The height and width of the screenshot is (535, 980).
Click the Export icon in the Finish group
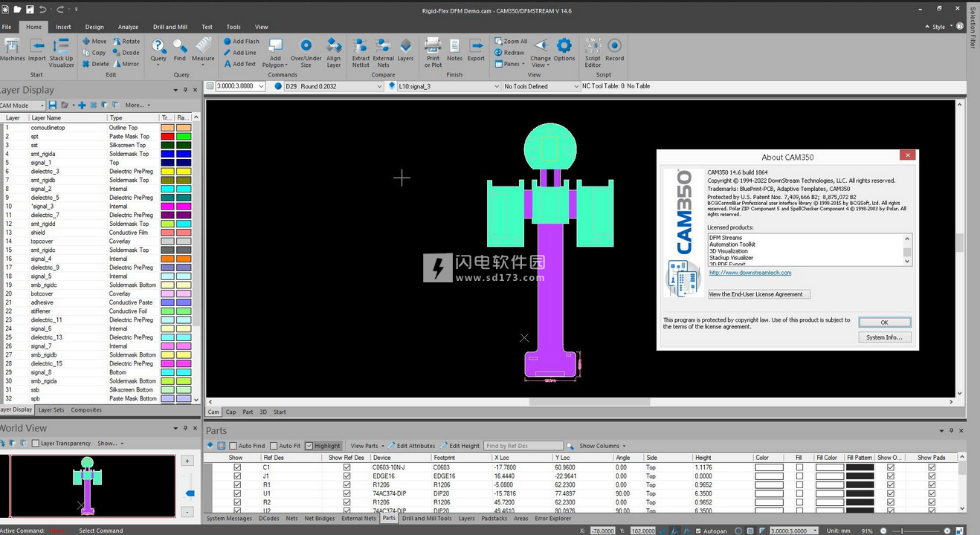click(476, 50)
